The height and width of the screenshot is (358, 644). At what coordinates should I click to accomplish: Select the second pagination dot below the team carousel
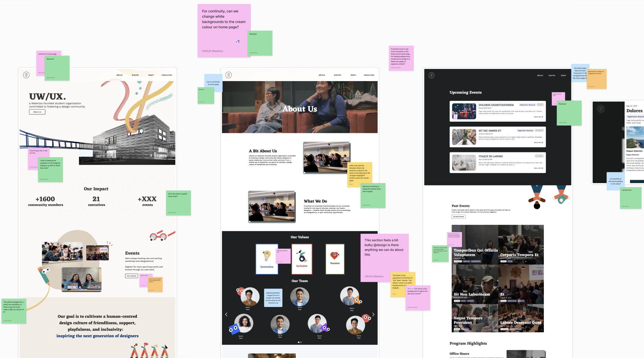pyautogui.click(x=301, y=342)
